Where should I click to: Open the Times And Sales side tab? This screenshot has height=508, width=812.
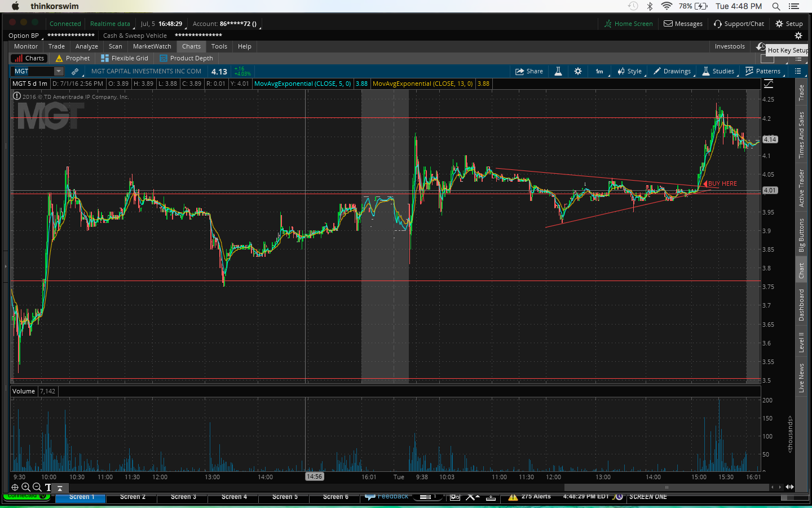801,135
